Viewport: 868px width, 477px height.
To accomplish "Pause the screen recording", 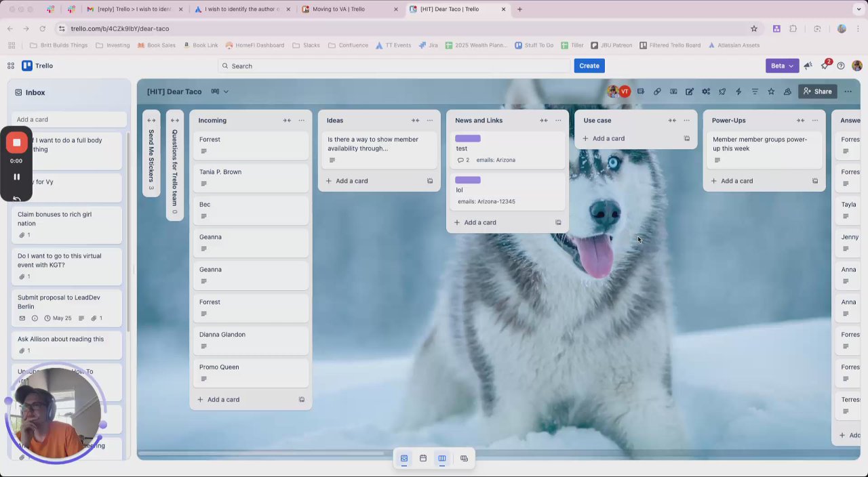I will coord(17,177).
